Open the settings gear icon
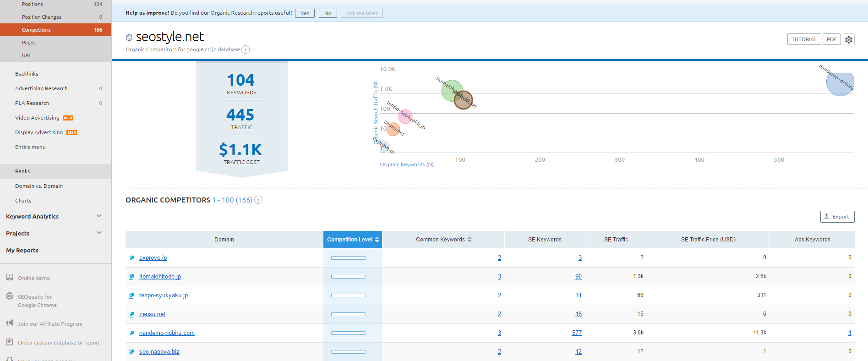The image size is (868, 361). 849,39
